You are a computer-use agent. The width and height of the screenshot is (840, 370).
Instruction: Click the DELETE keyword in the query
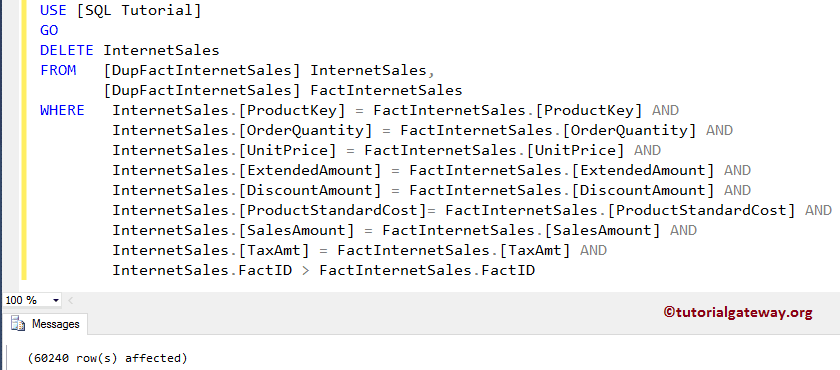pyautogui.click(x=67, y=50)
